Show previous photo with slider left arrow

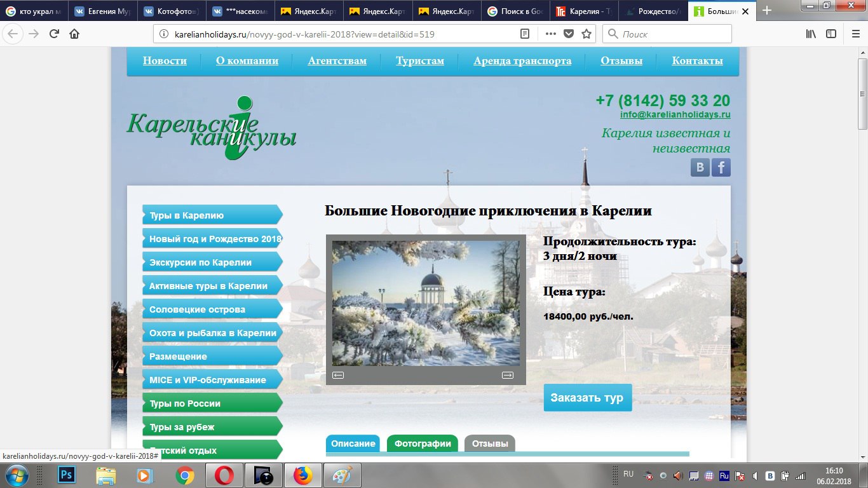click(x=338, y=375)
